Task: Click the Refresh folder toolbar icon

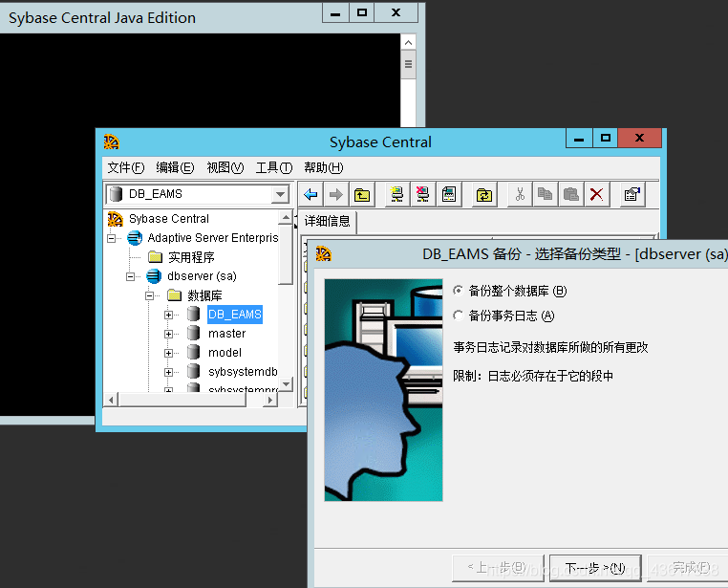Action: click(x=484, y=194)
